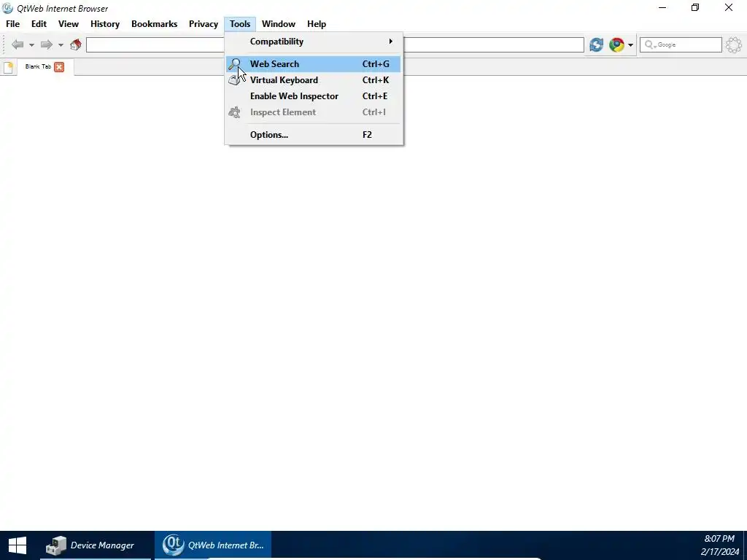Image resolution: width=747 pixels, height=560 pixels.
Task: Open Options... from Tools menu
Action: [314, 135]
